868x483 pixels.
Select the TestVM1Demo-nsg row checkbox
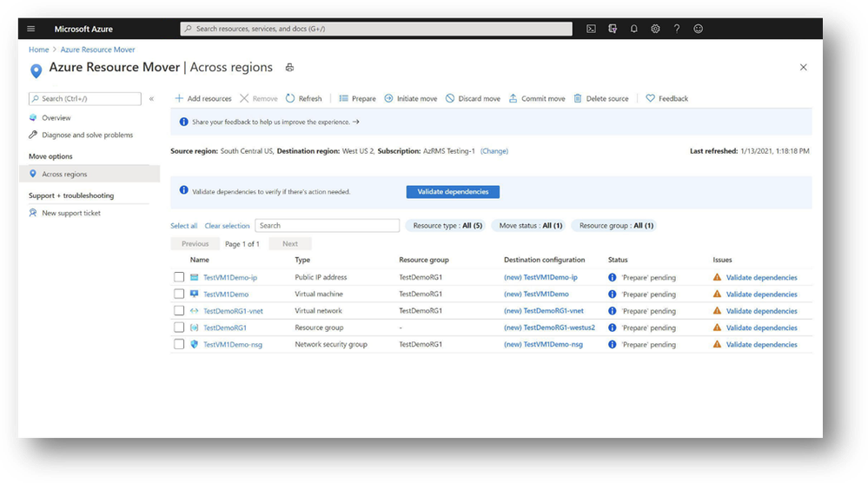(x=179, y=344)
